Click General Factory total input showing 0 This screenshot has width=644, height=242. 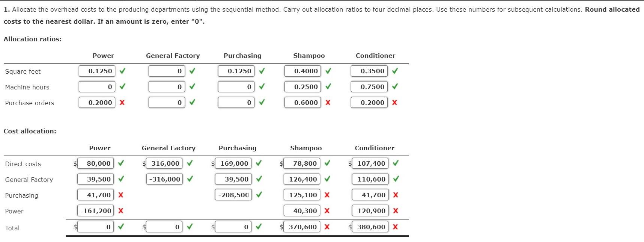coord(164,226)
